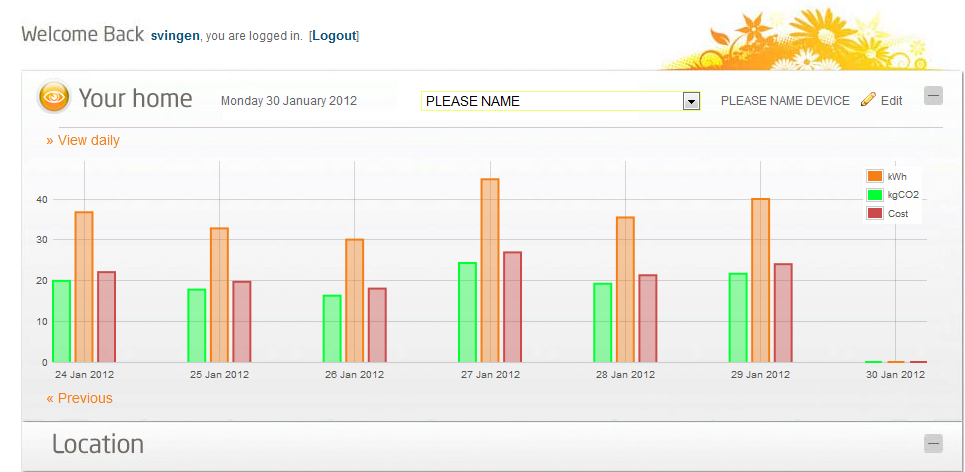Collapse the Your home panel
This screenshot has width=965, height=472.
point(933,96)
